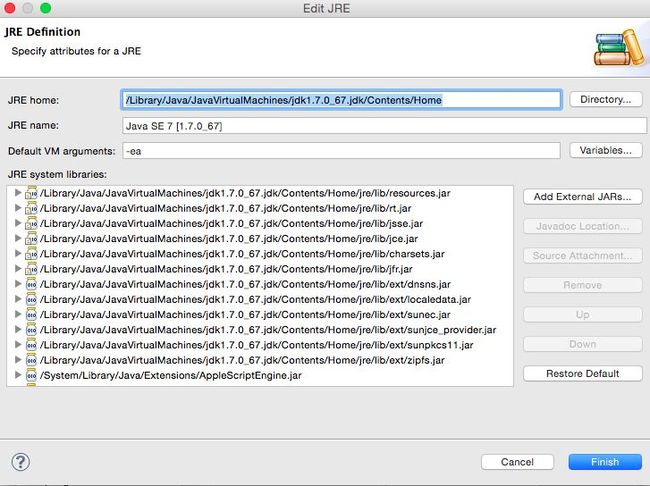This screenshot has height=486, width=650.
Task: Expand the dnsns.jar tree node
Action: coord(18,284)
